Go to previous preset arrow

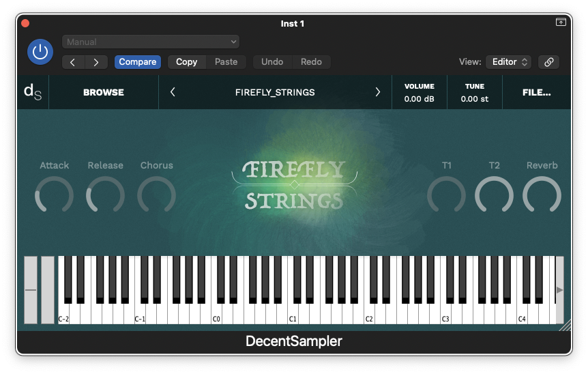tap(73, 62)
